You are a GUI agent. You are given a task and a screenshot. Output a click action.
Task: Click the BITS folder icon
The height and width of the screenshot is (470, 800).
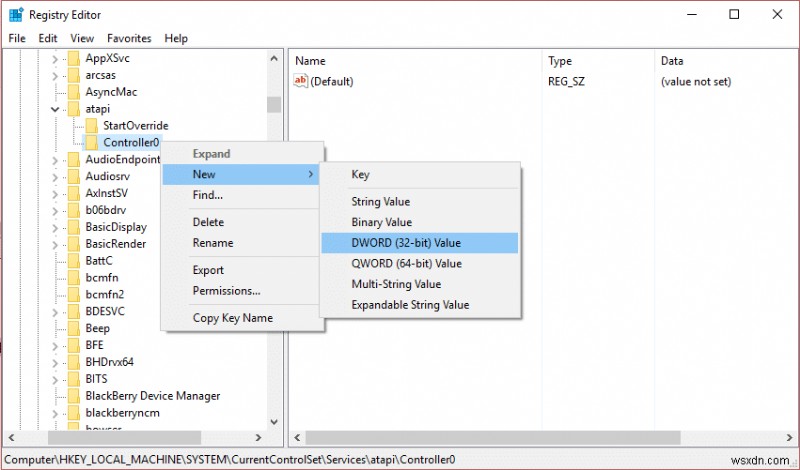[74, 378]
